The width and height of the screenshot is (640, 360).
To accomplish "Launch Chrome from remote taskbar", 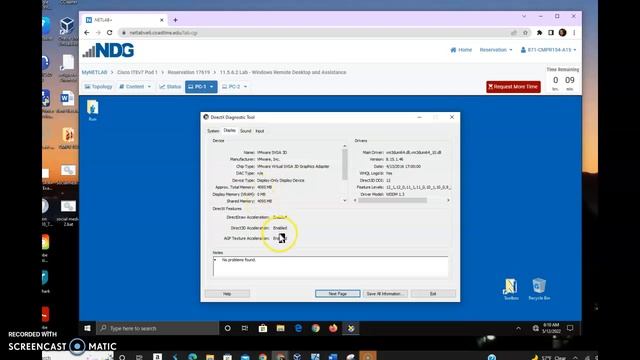I will coord(316,328).
